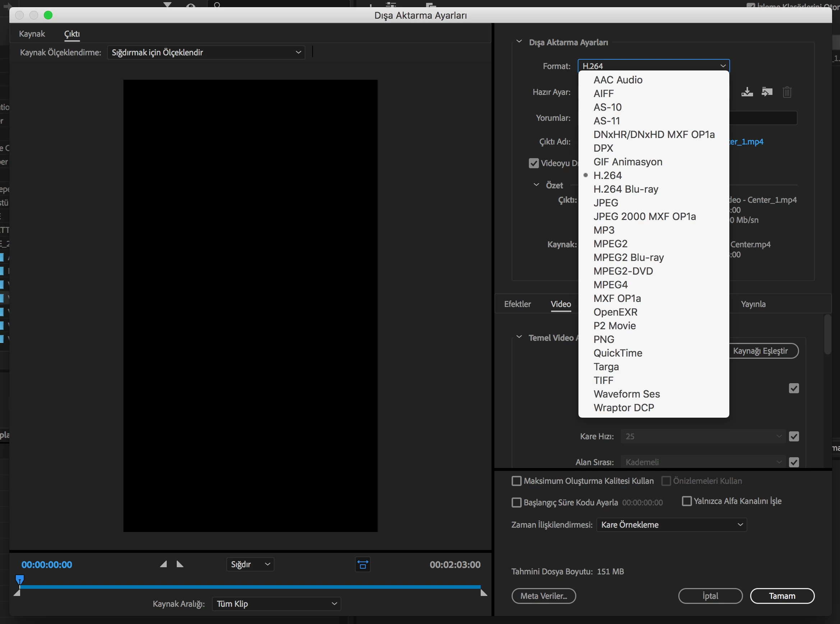
Task: Click the Tamam button
Action: point(782,596)
